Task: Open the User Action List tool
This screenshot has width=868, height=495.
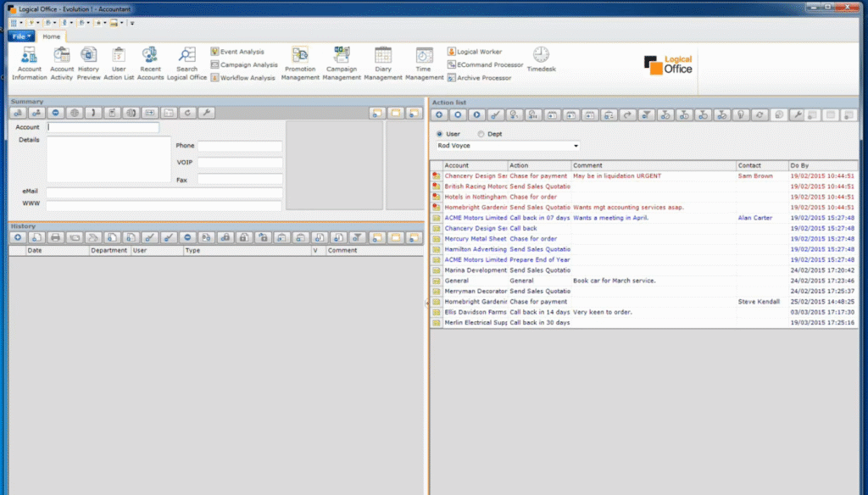Action: (119, 64)
